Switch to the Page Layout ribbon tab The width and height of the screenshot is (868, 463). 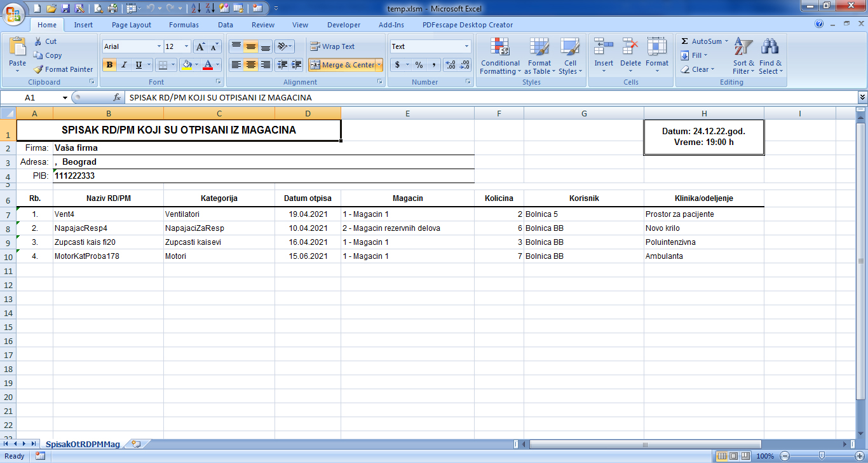tap(132, 25)
